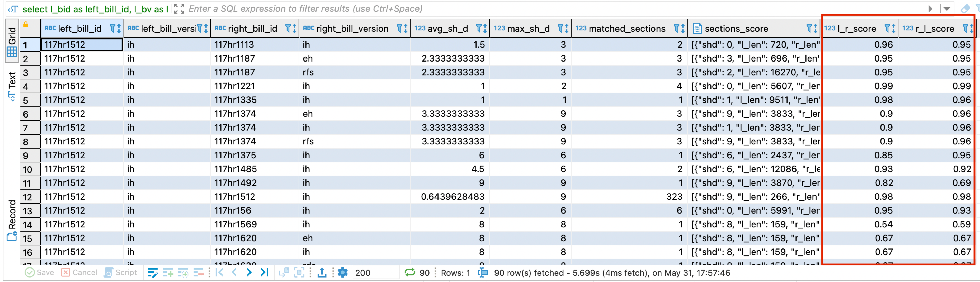Select row number 1 header
980x282 pixels.
click(30, 45)
